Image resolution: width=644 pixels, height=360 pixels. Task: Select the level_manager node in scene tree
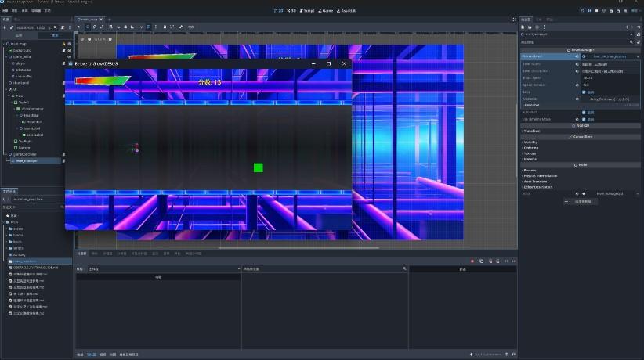25,160
